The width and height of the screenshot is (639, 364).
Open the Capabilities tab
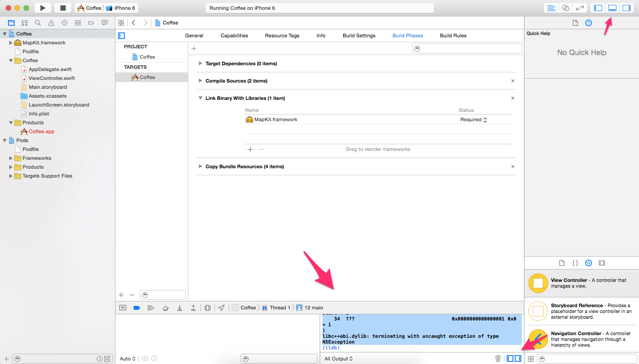click(234, 36)
